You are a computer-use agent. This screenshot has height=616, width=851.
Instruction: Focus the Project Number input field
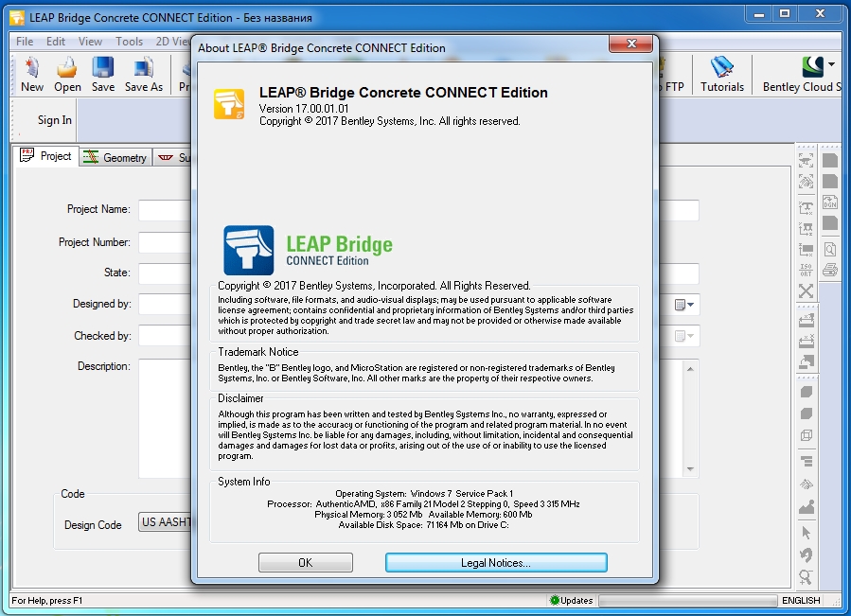click(165, 242)
